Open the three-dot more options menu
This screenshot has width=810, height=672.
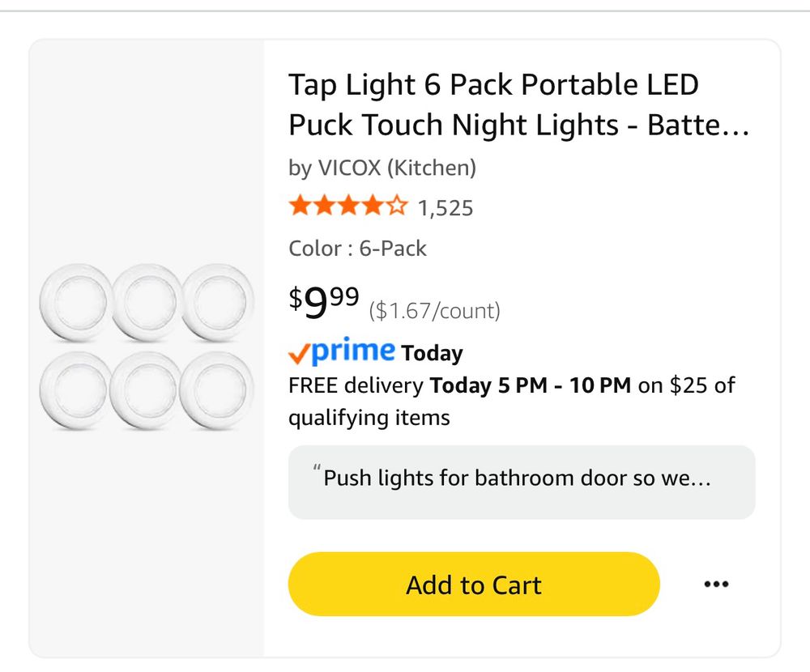[716, 585]
